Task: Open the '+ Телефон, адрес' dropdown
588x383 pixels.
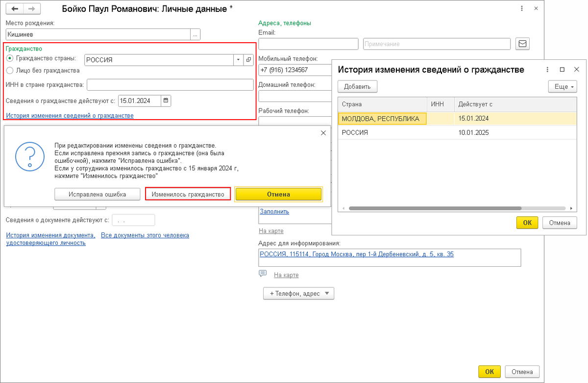Action: tap(298, 293)
